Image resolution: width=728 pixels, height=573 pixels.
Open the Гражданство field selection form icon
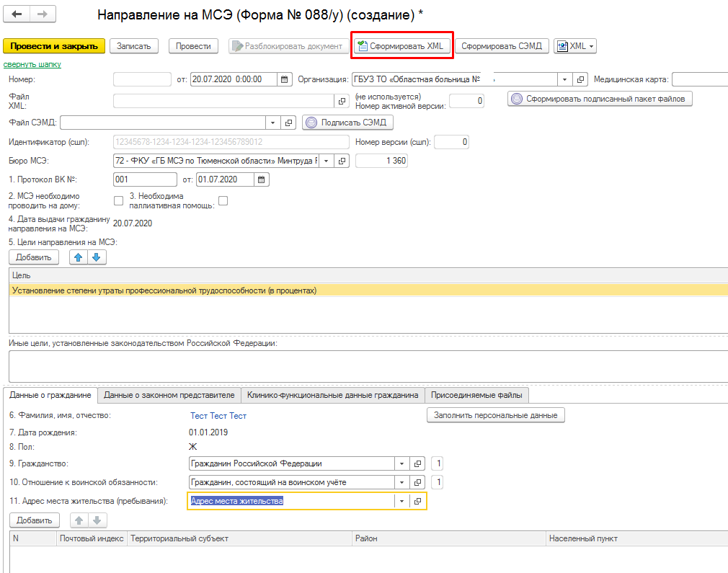417,463
